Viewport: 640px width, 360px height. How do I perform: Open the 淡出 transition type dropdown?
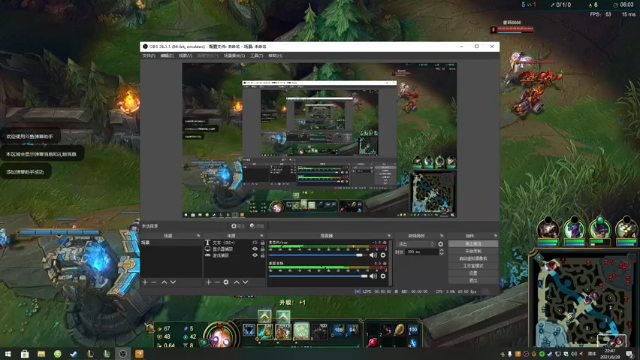coord(416,244)
